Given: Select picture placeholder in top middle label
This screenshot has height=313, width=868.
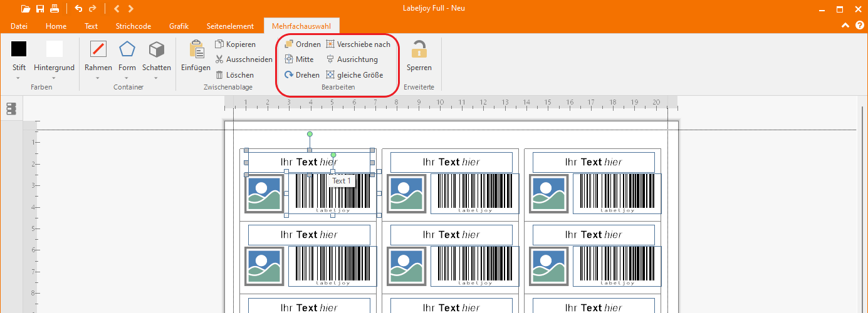Looking at the screenshot, I should pos(406,193).
